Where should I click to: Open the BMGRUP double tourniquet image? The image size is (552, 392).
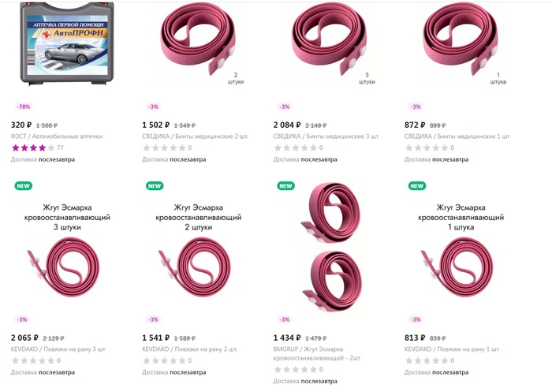click(330, 247)
